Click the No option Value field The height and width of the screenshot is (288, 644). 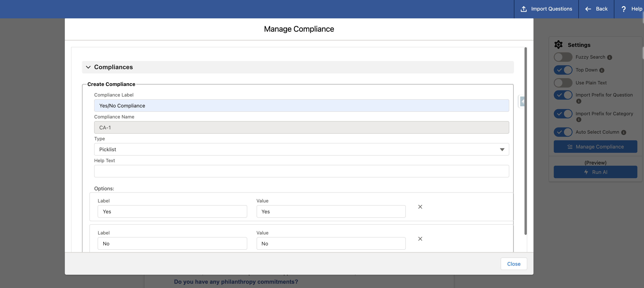click(331, 243)
